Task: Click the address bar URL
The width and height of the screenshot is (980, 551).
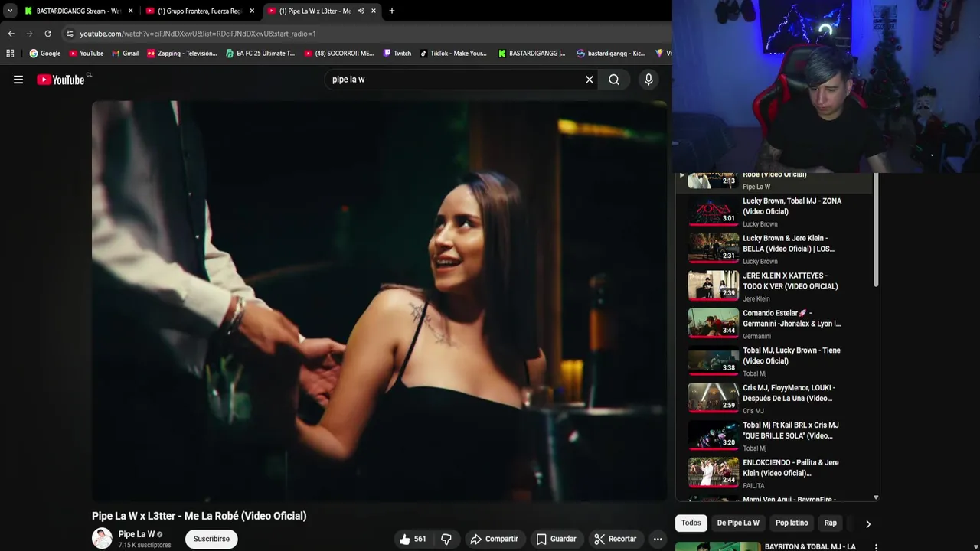Action: click(198, 34)
